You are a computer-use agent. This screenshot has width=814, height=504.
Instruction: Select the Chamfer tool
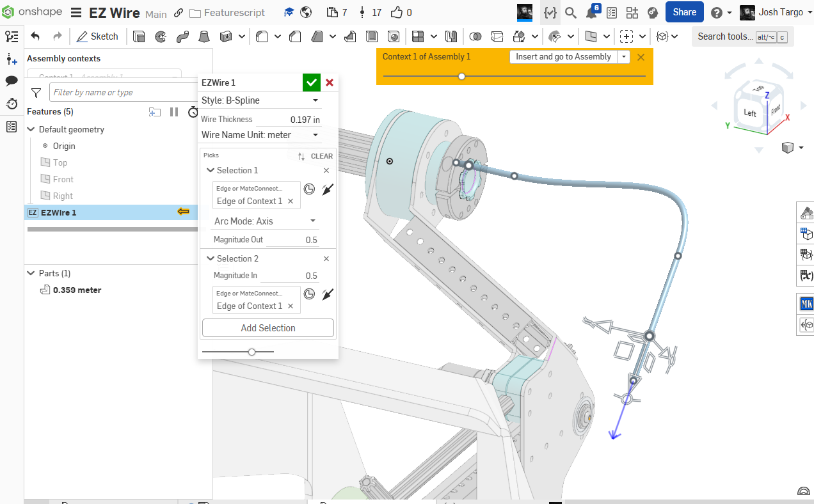click(x=295, y=36)
